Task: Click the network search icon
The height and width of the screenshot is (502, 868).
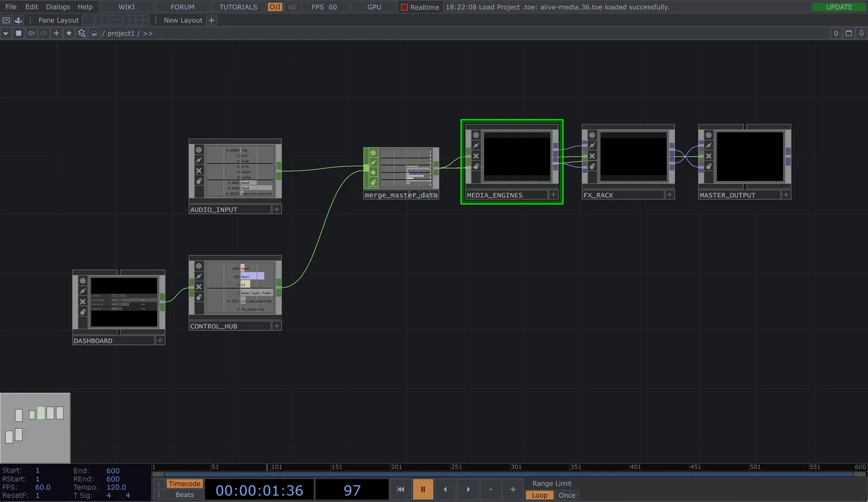Action: pos(81,33)
